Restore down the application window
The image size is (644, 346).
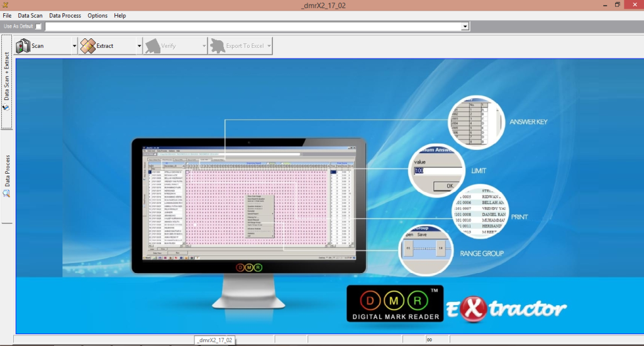pyautogui.click(x=618, y=5)
